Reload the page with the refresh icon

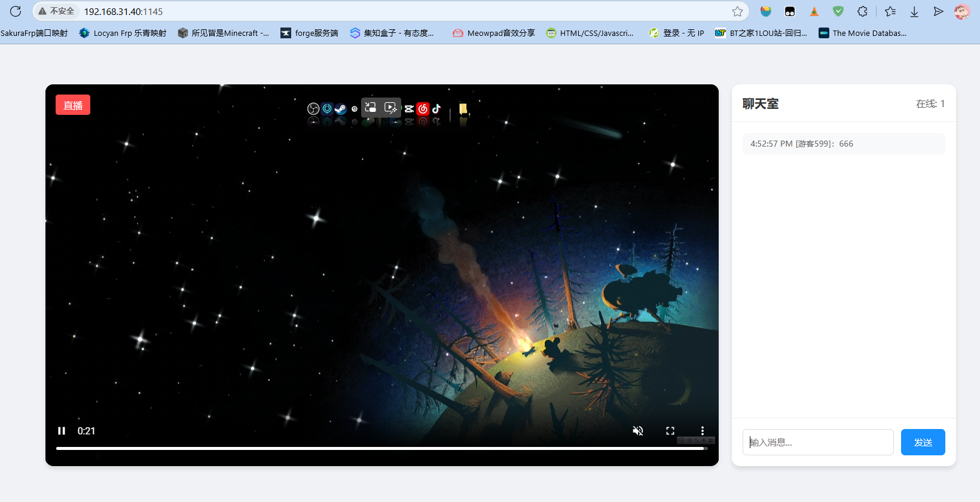16,11
